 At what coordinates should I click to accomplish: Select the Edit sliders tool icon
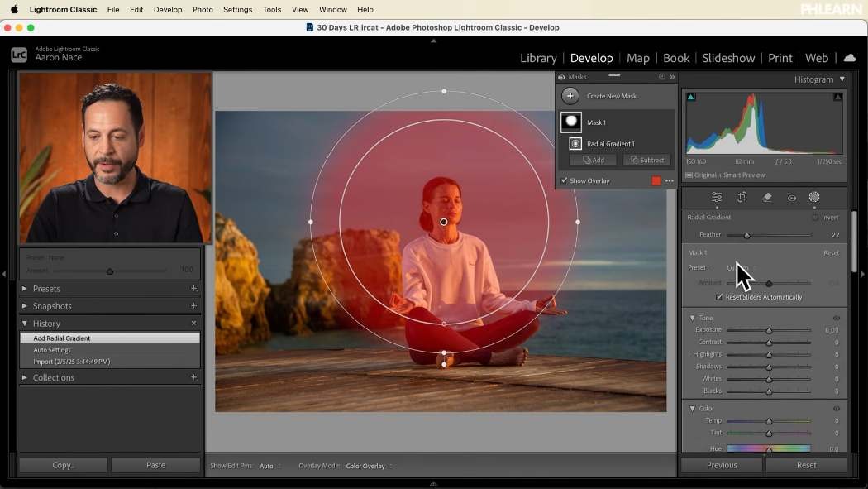[x=717, y=197]
